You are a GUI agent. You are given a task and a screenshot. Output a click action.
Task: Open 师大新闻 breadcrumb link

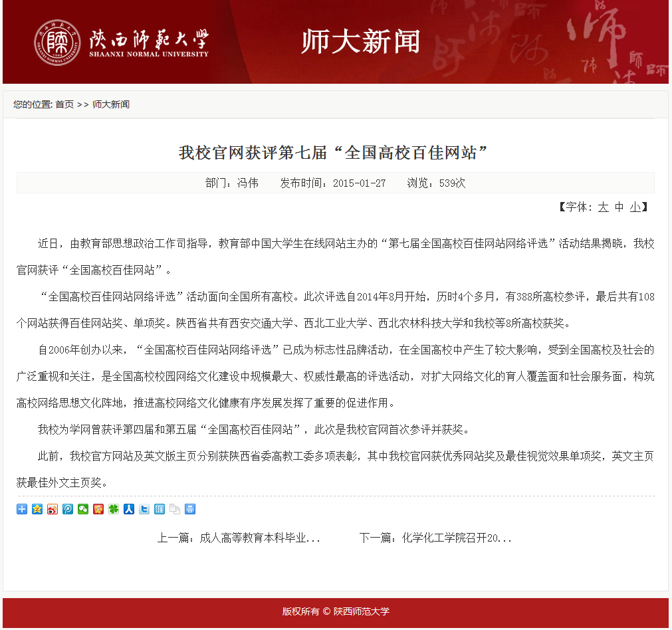coord(111,104)
